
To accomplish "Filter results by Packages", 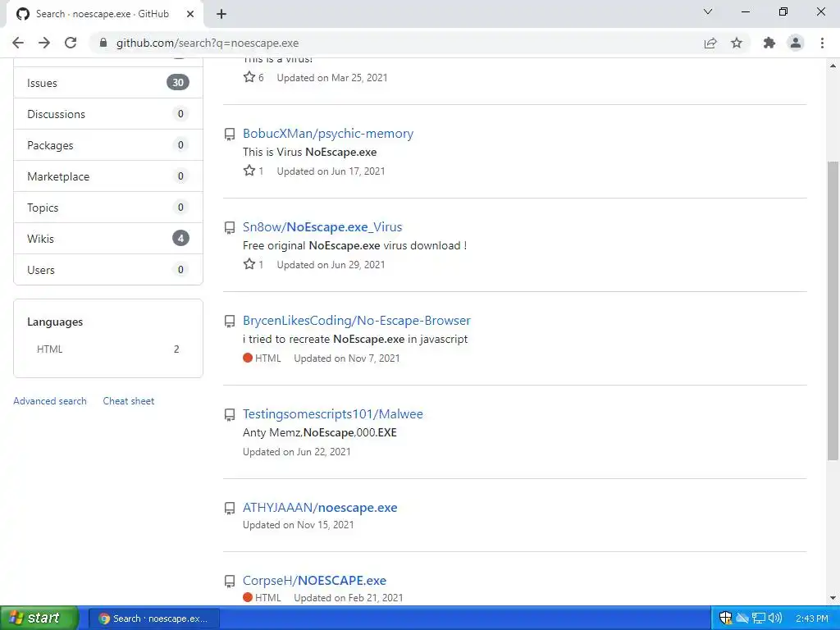I will (x=108, y=144).
